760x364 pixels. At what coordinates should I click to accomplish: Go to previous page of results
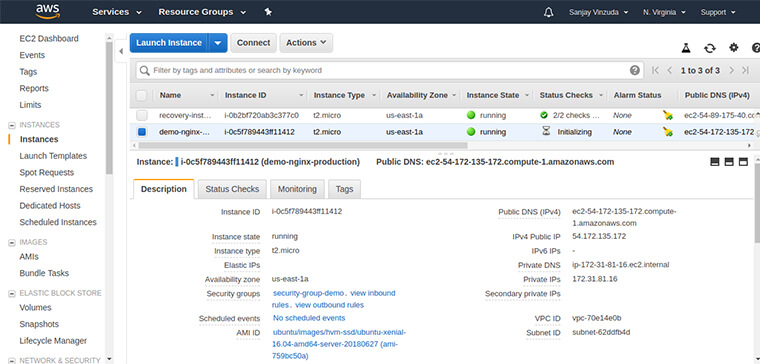point(670,70)
